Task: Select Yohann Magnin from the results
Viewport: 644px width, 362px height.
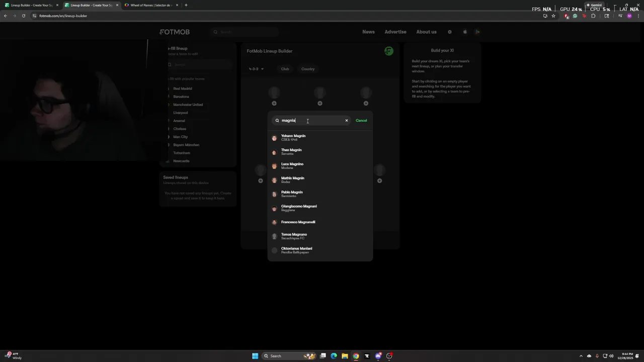Action: coord(320,138)
